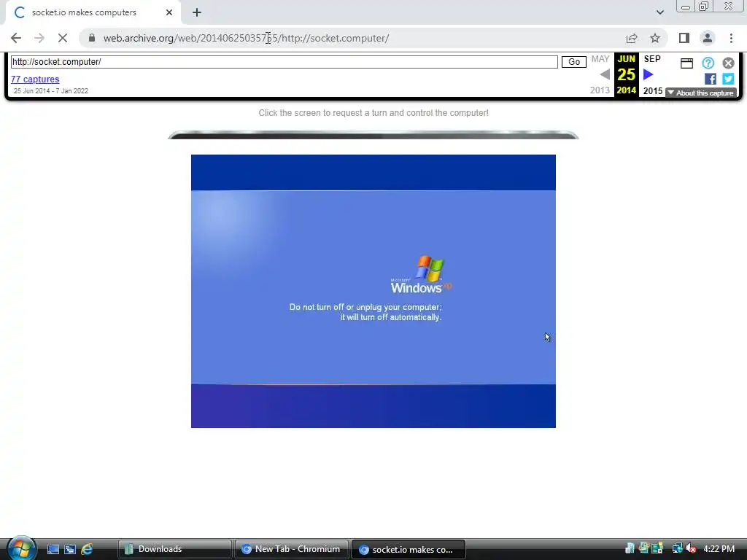Jump to previous capture in May 2013
Viewport: 747px width, 560px height.
coord(605,74)
